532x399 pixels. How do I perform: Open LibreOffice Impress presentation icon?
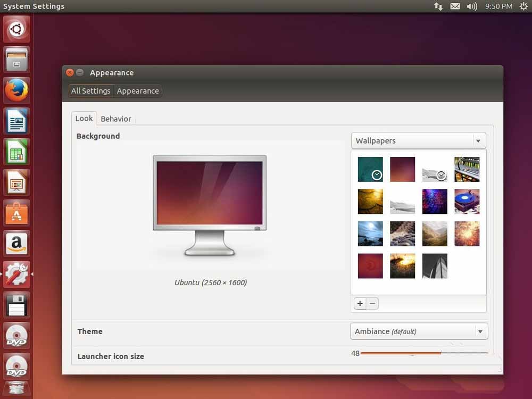point(16,182)
